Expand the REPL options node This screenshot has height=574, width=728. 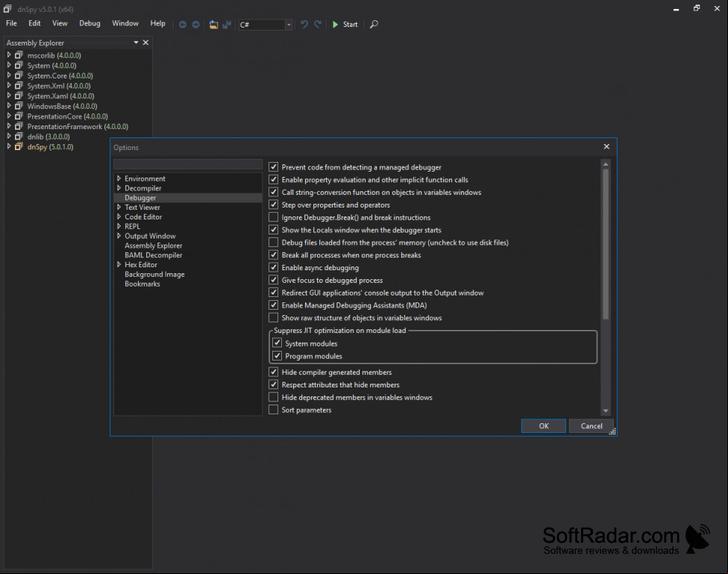click(x=119, y=226)
